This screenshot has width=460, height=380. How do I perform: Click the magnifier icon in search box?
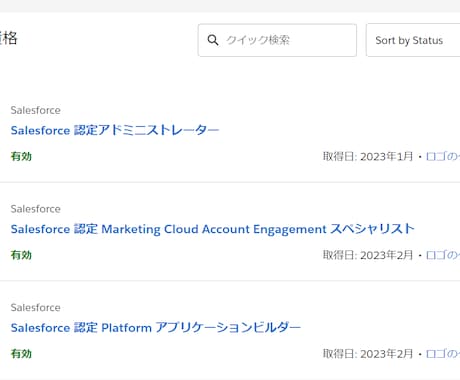click(x=213, y=40)
